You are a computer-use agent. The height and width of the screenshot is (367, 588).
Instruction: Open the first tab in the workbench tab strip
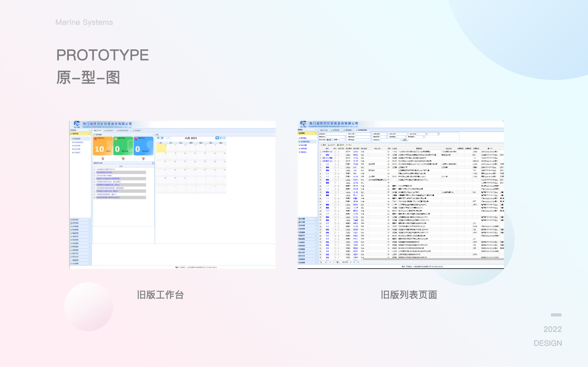click(x=98, y=131)
